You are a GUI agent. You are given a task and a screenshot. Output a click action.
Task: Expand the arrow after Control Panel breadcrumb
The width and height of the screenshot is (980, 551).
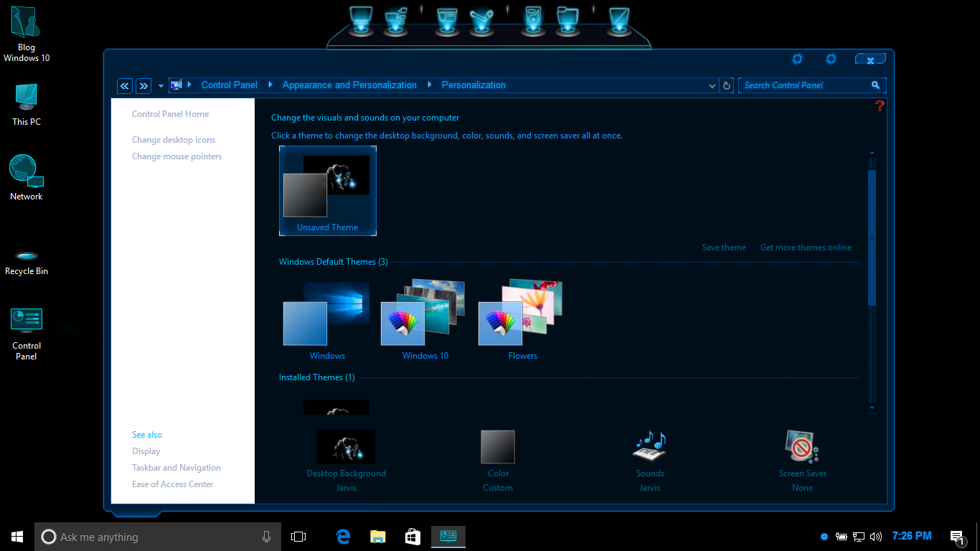(270, 85)
